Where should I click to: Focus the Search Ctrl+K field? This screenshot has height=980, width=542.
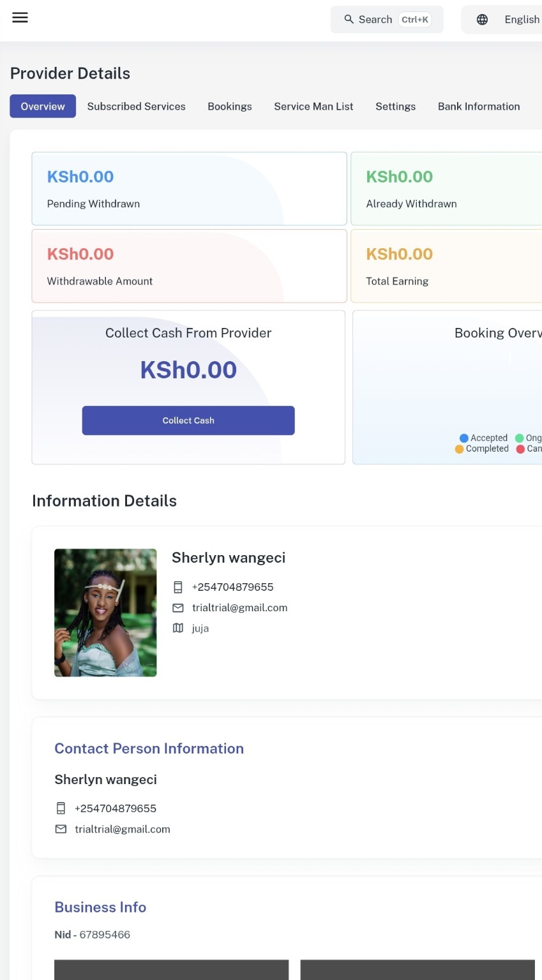tap(387, 20)
